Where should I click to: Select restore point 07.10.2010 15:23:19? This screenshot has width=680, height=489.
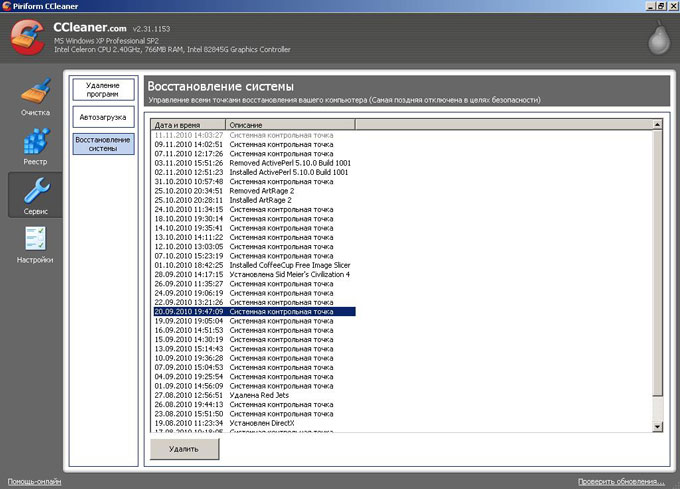pyautogui.click(x=255, y=256)
